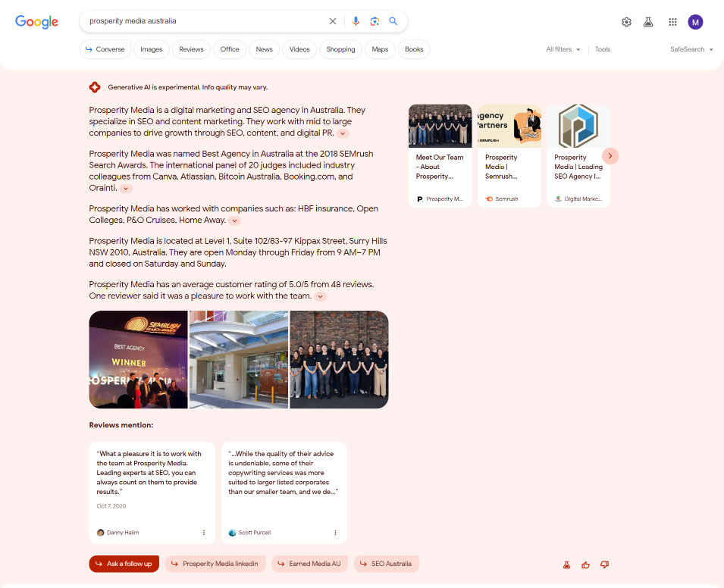
Task: Click the labs flask icon beside thumbs up
Action: pyautogui.click(x=566, y=565)
